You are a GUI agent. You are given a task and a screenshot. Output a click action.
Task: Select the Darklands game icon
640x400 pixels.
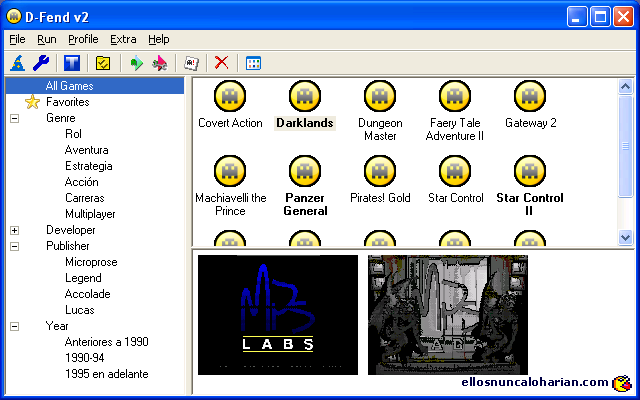pyautogui.click(x=305, y=96)
